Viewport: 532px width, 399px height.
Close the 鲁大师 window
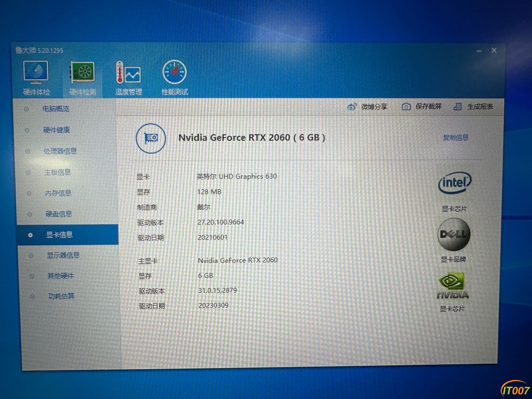point(494,50)
